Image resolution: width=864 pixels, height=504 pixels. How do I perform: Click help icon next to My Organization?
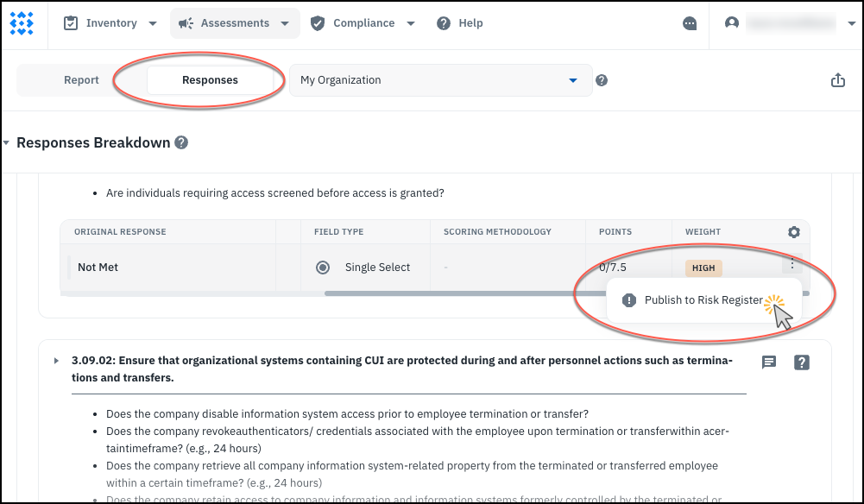(x=602, y=80)
